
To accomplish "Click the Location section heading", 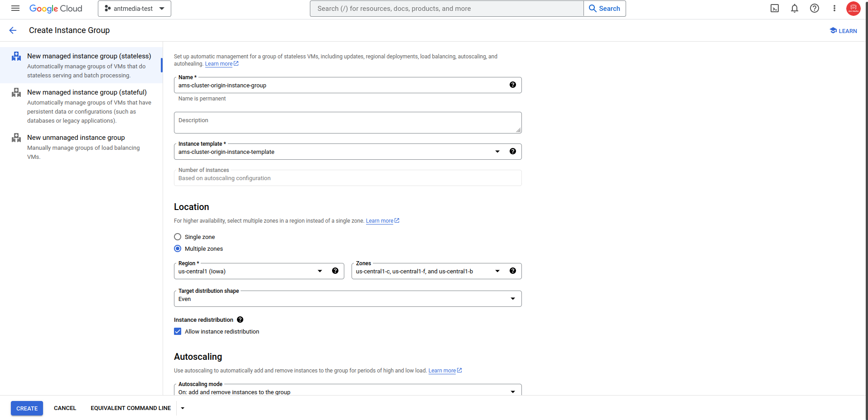I will [192, 207].
